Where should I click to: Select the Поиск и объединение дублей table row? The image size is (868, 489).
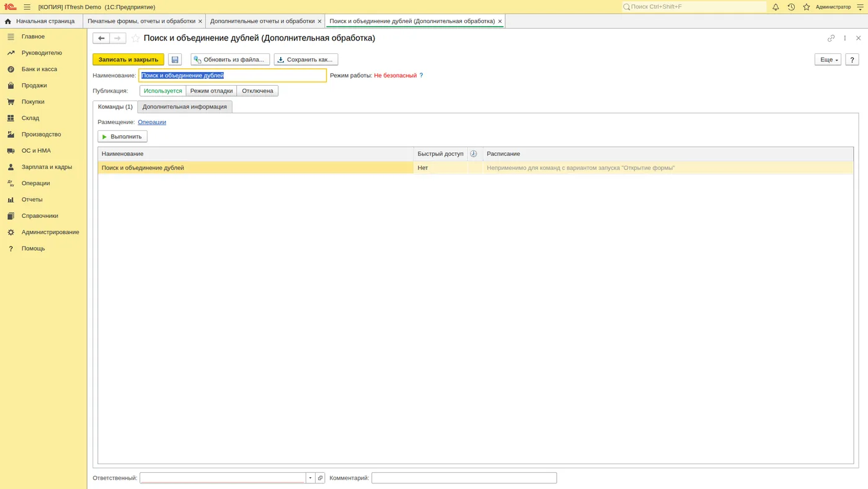(x=476, y=168)
